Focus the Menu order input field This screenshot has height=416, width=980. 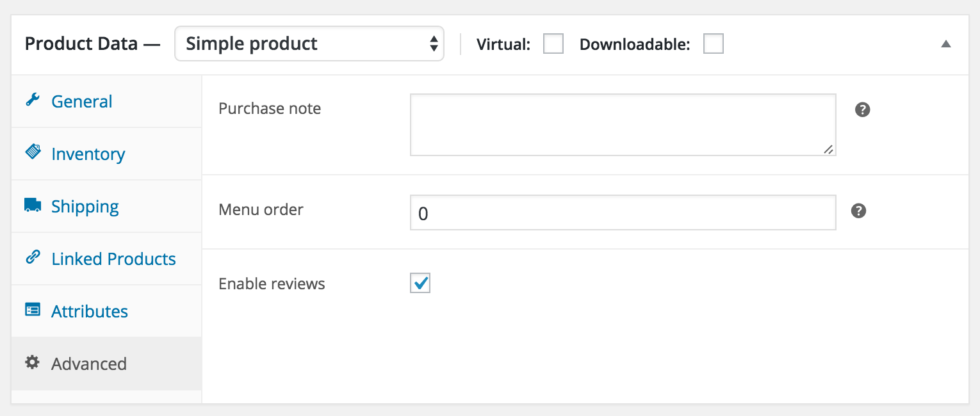click(623, 212)
